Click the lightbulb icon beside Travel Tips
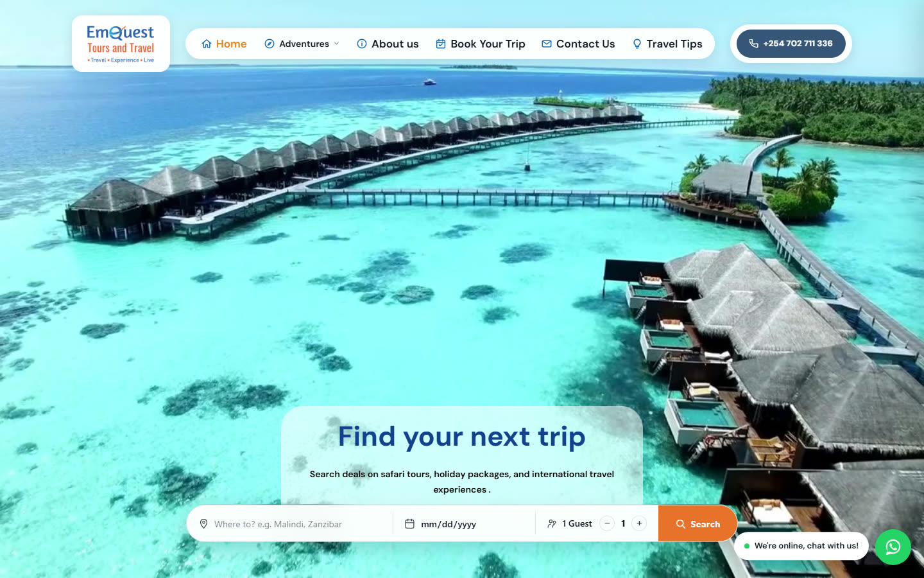 637,44
